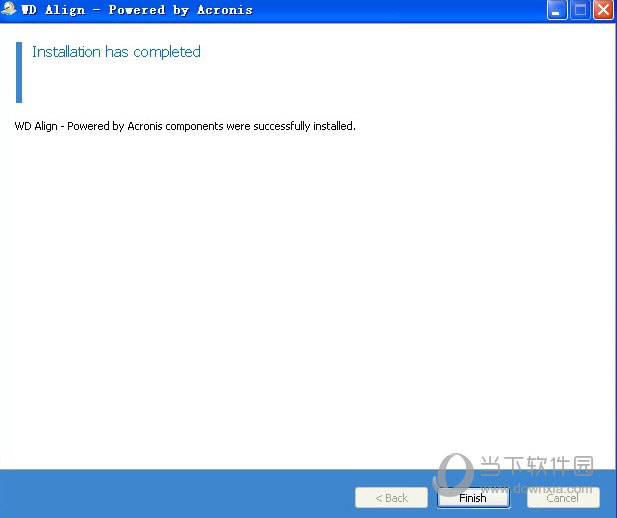Click the disabled Back button
The width and height of the screenshot is (617, 518).
(392, 498)
